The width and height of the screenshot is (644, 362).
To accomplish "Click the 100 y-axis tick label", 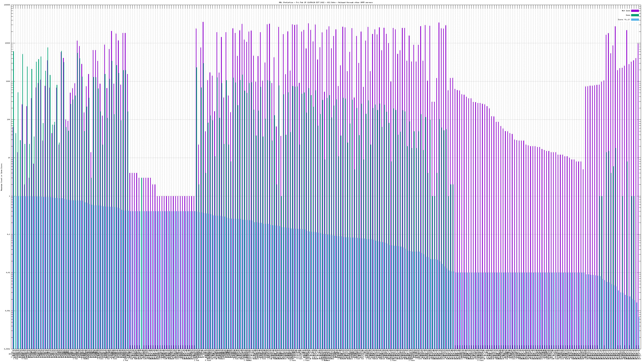I will [x=8, y=120].
